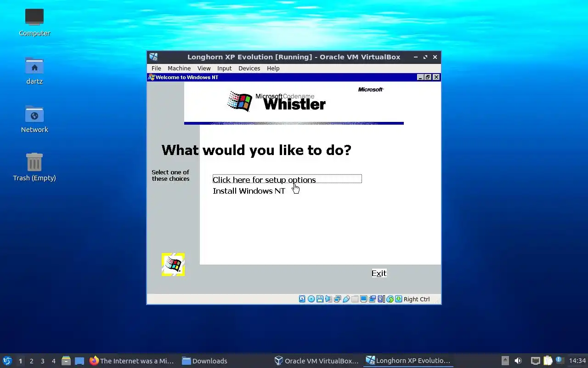Switch to workspace 1
Image resolution: width=588 pixels, height=368 pixels.
tap(20, 361)
